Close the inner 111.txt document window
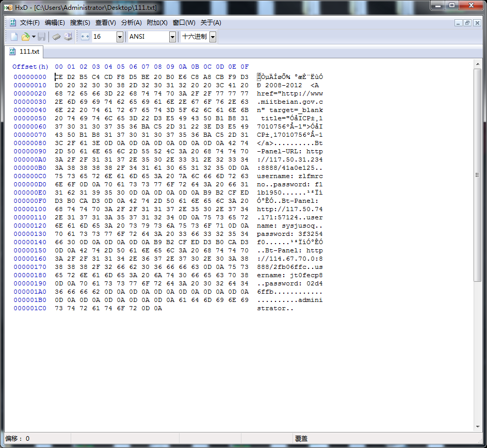 tap(477, 23)
